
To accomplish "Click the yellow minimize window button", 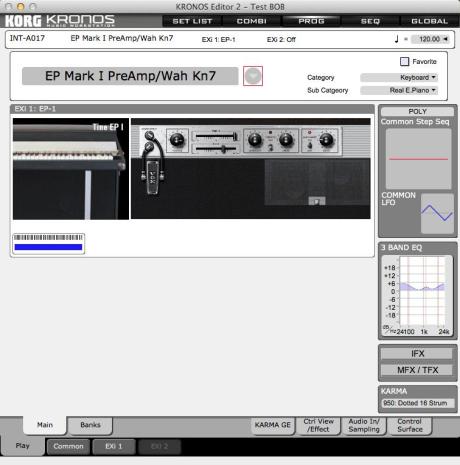I will [21, 6].
